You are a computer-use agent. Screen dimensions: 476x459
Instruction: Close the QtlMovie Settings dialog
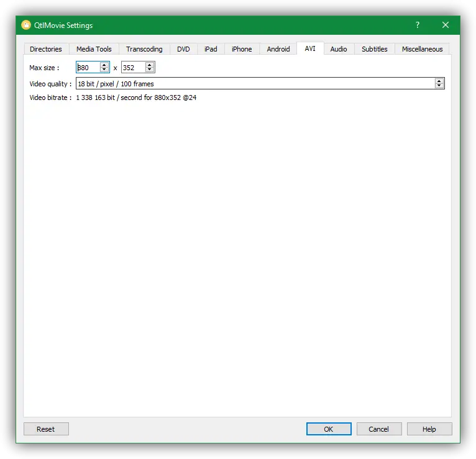click(x=446, y=25)
